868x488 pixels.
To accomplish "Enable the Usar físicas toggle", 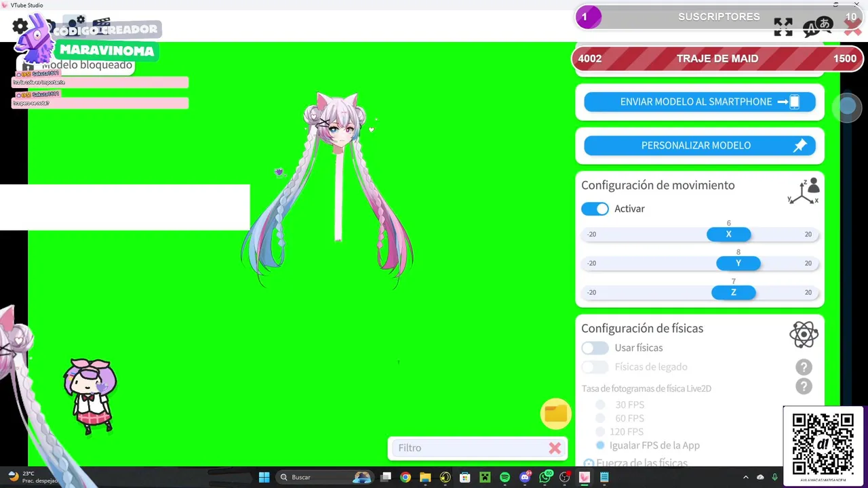I will pos(595,348).
